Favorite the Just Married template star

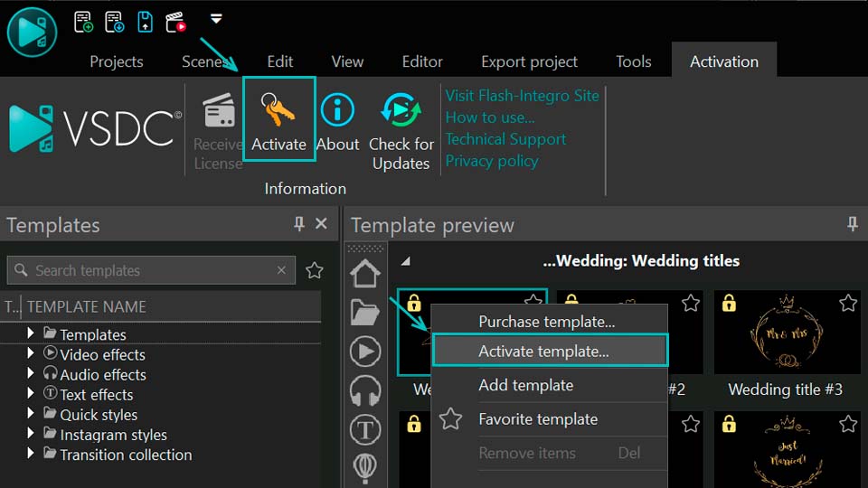847,425
